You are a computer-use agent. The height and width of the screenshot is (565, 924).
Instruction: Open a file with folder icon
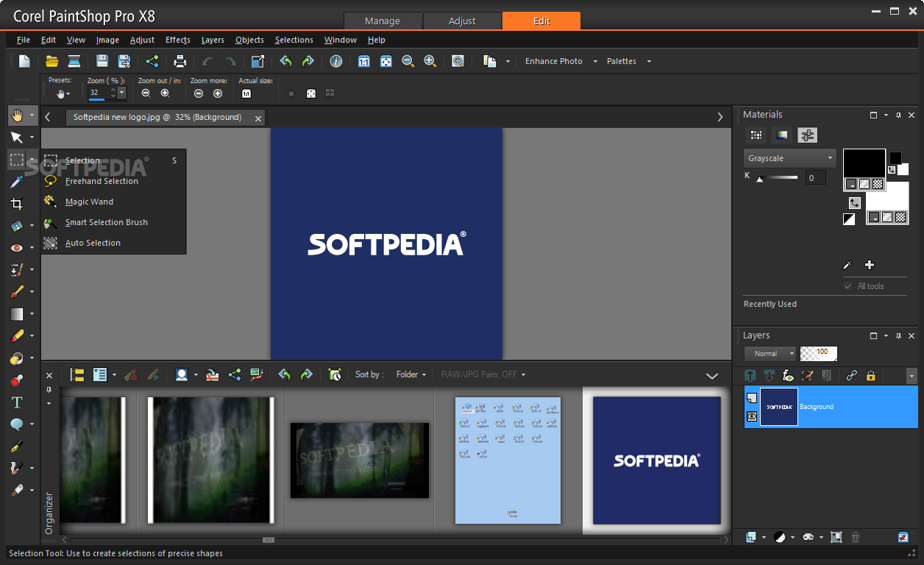tap(51, 61)
